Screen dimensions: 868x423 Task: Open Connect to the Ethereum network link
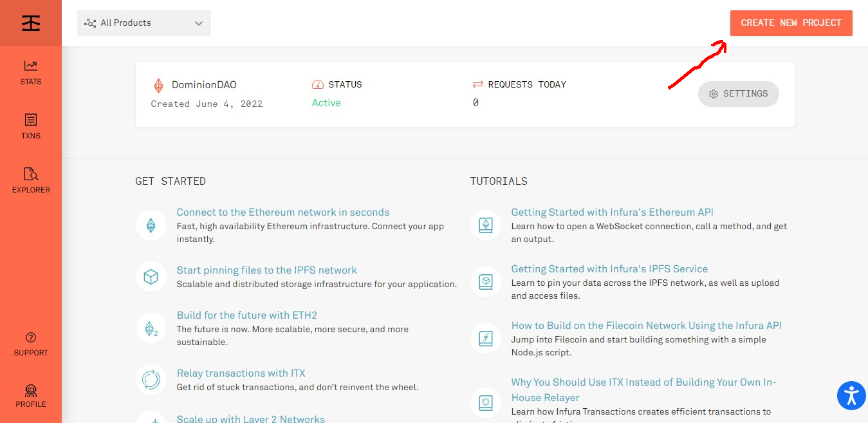pyautogui.click(x=282, y=212)
